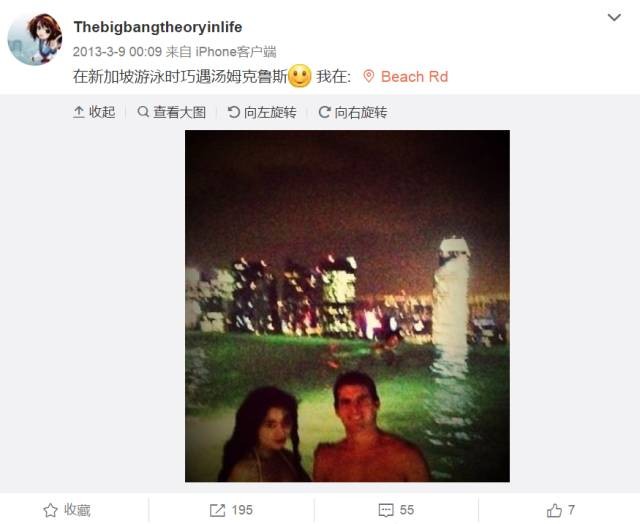Image resolution: width=640 pixels, height=524 pixels.
Task: Favorite the post with the star icon
Action: click(51, 510)
